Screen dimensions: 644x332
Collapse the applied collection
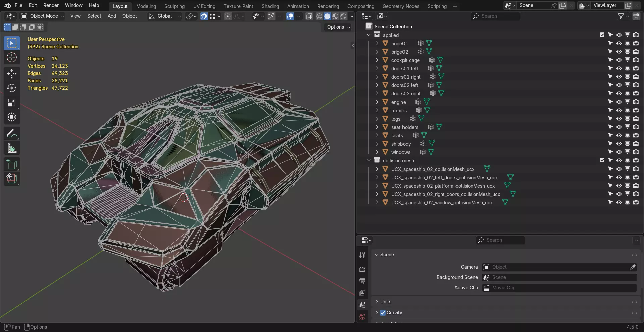(x=369, y=35)
